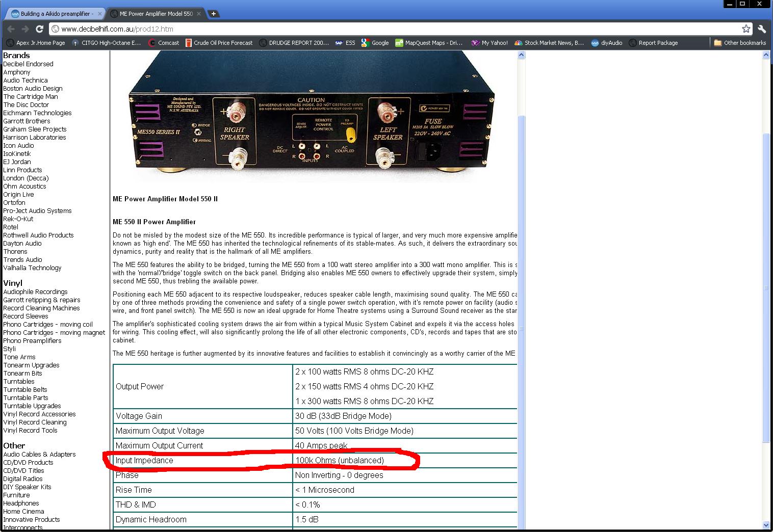This screenshot has height=532, width=773.
Task: Open the Harrison Laboratories link
Action: (x=35, y=137)
